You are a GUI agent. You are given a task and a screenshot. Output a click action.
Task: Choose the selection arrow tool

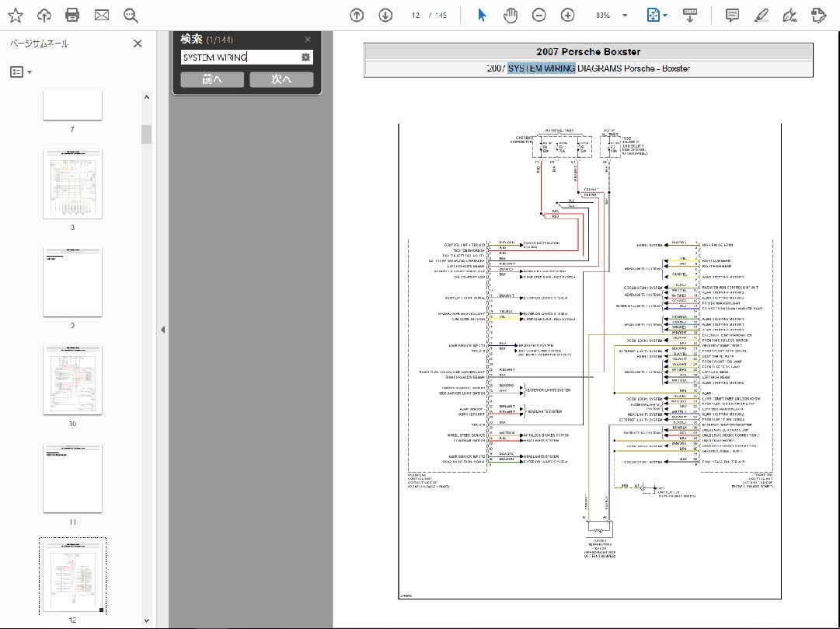pos(482,15)
